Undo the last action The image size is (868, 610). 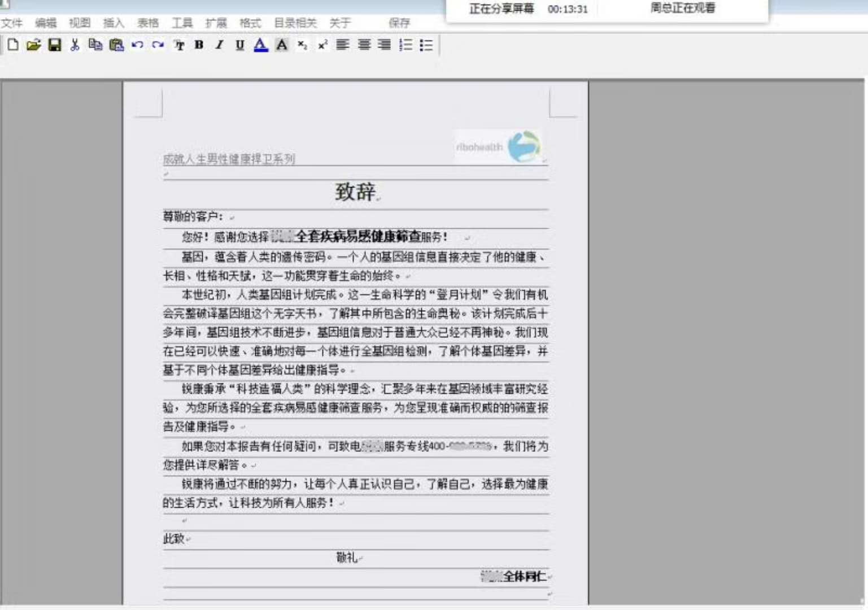[137, 45]
